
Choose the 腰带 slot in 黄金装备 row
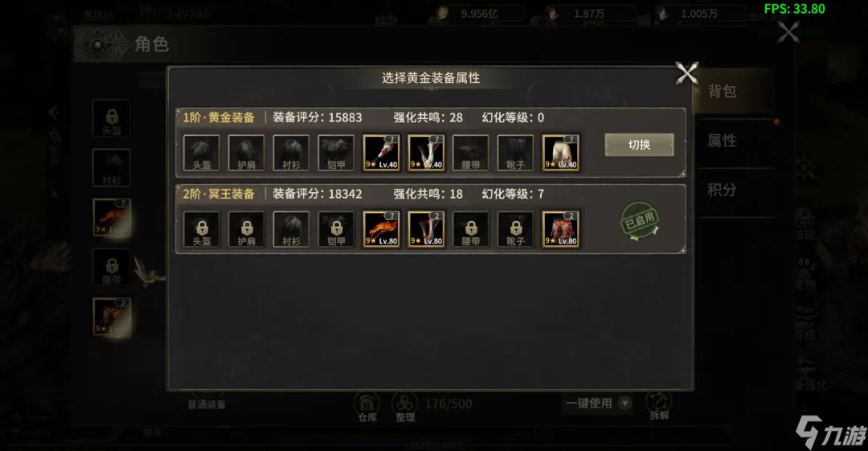[x=470, y=153]
